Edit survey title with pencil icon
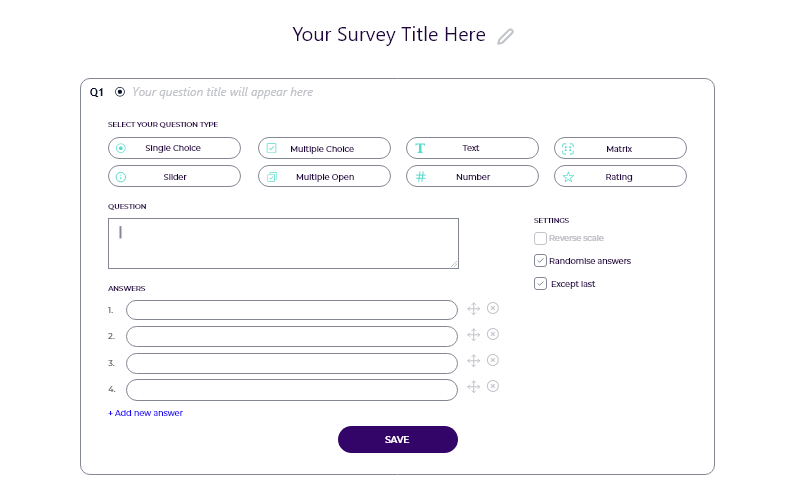Image resolution: width=800 pixels, height=500 pixels. [505, 37]
